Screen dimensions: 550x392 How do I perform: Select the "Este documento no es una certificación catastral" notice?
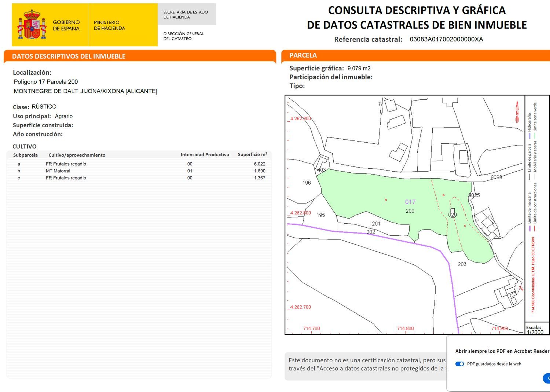367,364
